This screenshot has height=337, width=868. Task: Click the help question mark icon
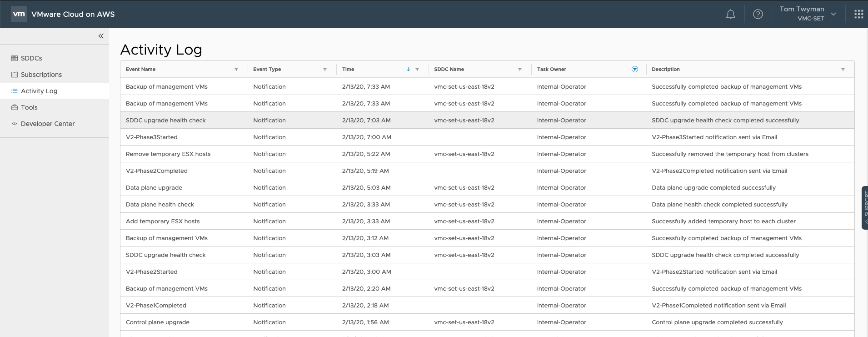pyautogui.click(x=758, y=14)
